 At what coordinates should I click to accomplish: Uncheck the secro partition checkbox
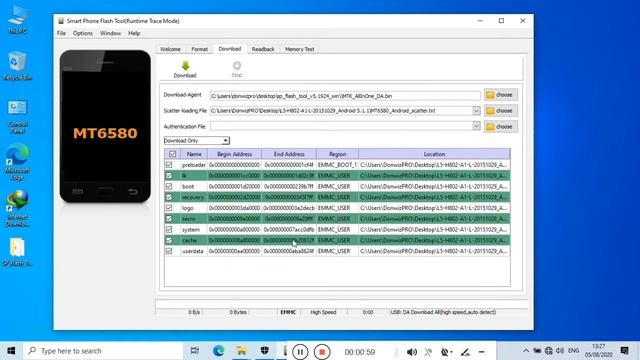pyautogui.click(x=169, y=219)
